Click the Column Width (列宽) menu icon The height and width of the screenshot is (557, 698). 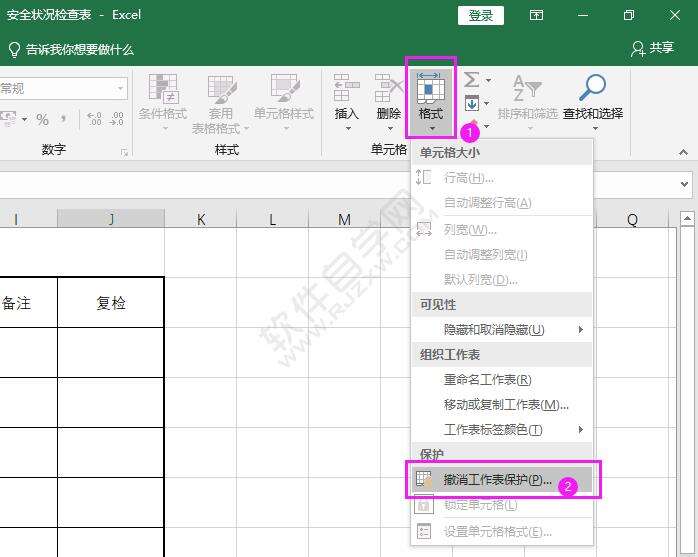pos(423,229)
